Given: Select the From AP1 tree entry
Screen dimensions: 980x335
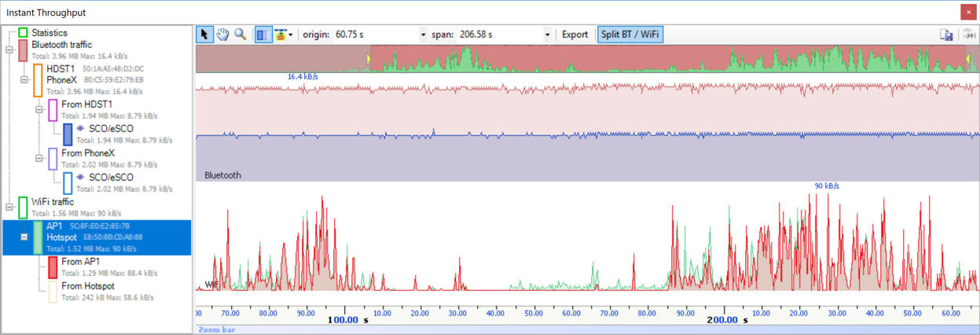Looking at the screenshot, I should (81, 261).
